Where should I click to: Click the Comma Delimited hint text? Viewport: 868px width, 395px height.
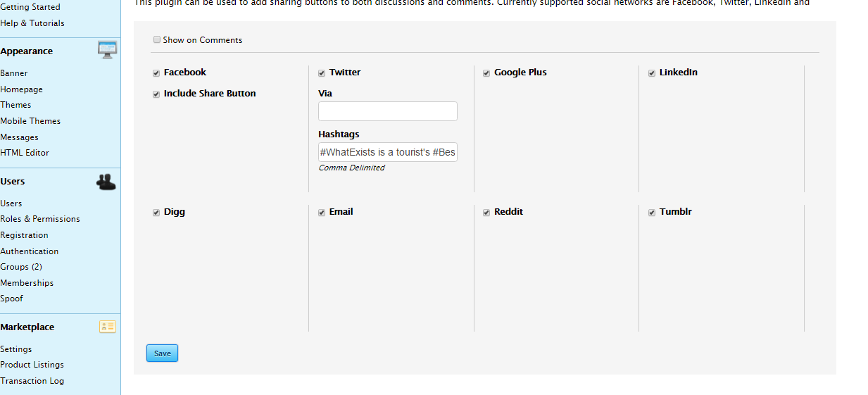[351, 168]
